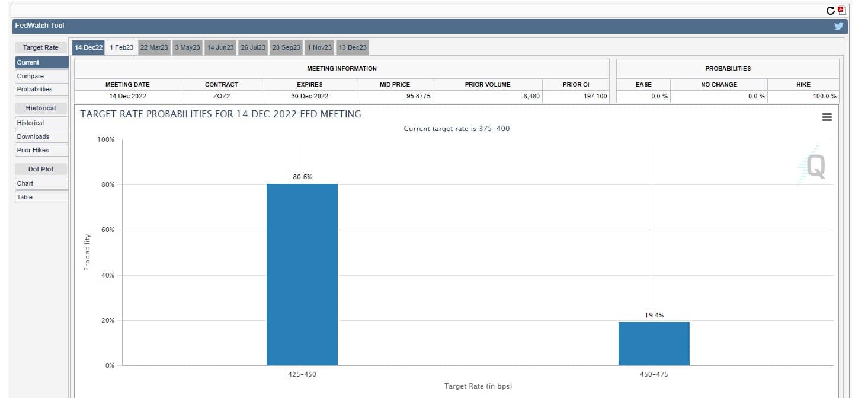The image size is (868, 398).
Task: Click the 425-450 probability bar
Action: click(302, 275)
